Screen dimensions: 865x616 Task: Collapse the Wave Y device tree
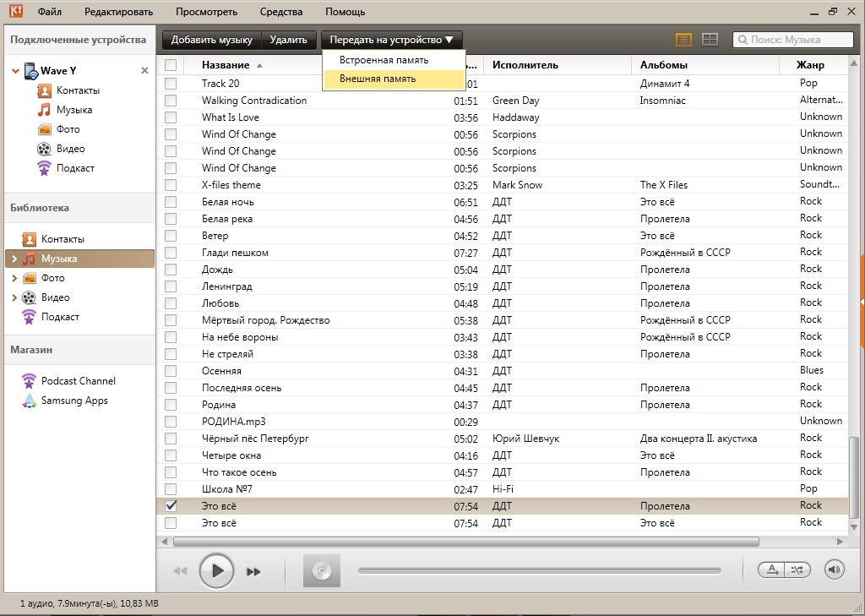tap(15, 71)
